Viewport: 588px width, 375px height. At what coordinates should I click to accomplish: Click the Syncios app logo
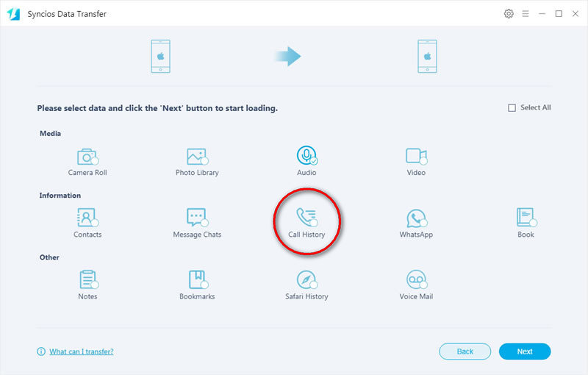coord(13,14)
